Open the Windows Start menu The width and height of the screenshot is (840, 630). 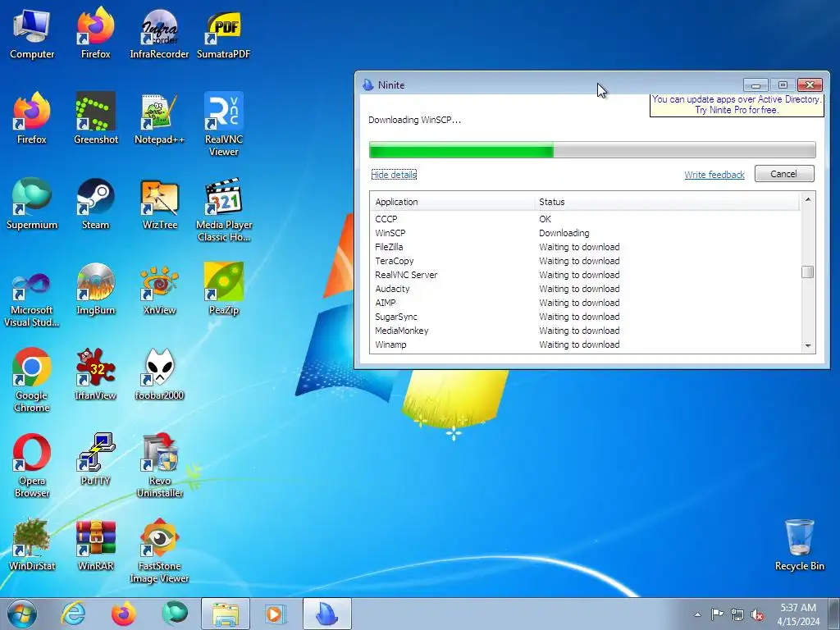pyautogui.click(x=22, y=614)
